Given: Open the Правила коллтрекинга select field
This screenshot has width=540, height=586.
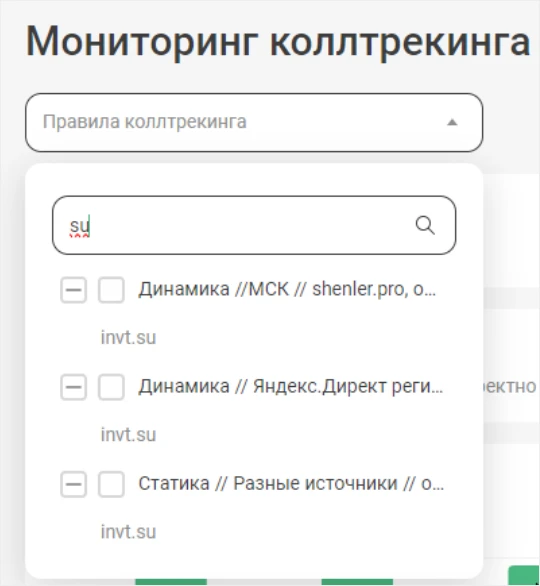Looking at the screenshot, I should [254, 123].
